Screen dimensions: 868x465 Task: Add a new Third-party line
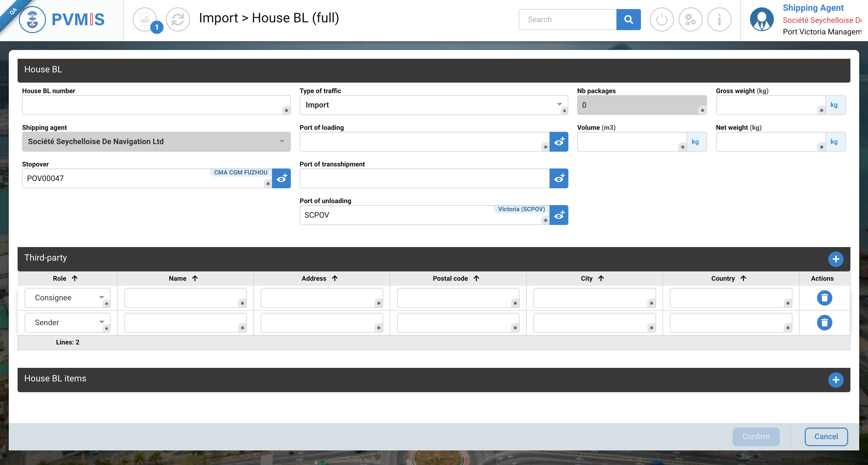(835, 259)
